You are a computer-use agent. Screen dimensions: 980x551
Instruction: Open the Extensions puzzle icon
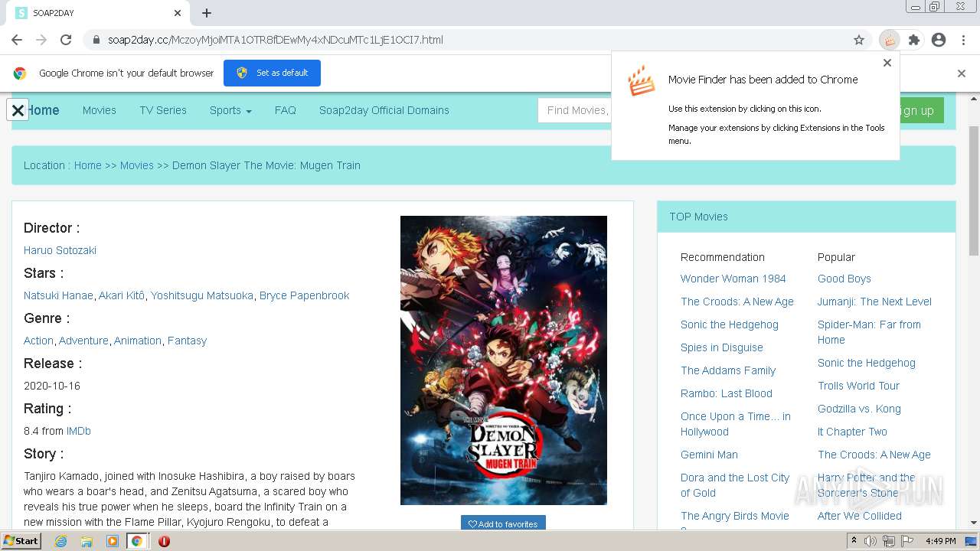[913, 40]
